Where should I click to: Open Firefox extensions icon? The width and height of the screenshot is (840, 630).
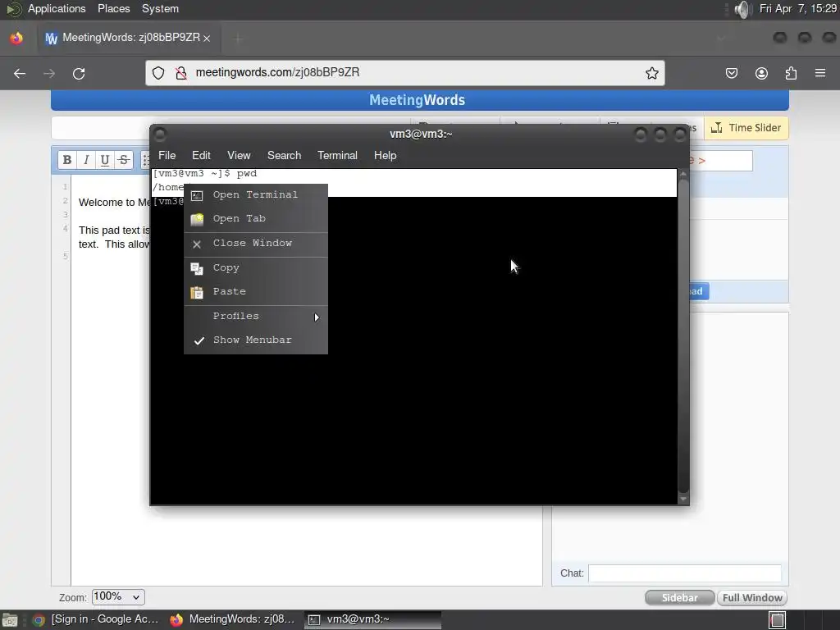(x=791, y=73)
